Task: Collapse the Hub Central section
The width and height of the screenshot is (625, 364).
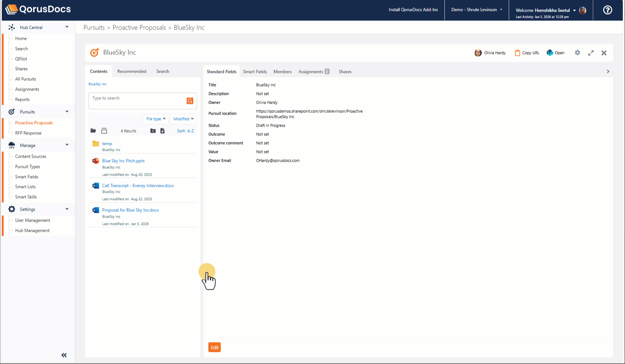Action: pos(67,27)
